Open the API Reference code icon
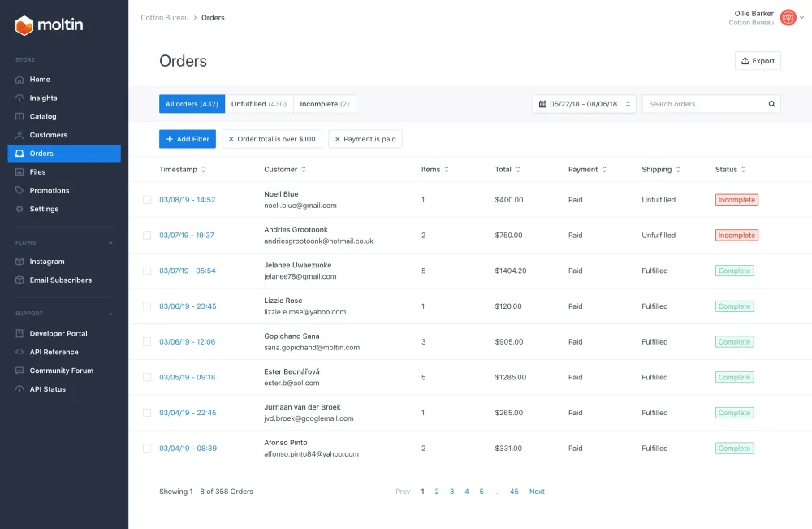 (20, 353)
